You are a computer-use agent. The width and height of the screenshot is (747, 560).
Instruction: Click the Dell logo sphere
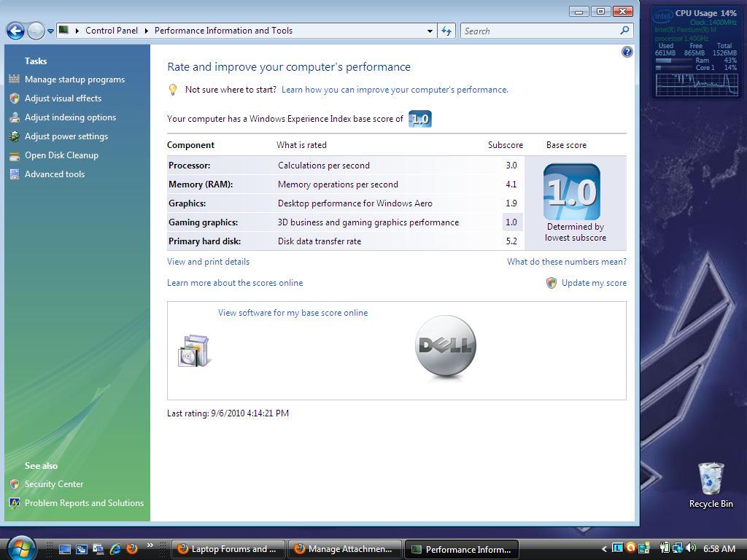[x=446, y=346]
